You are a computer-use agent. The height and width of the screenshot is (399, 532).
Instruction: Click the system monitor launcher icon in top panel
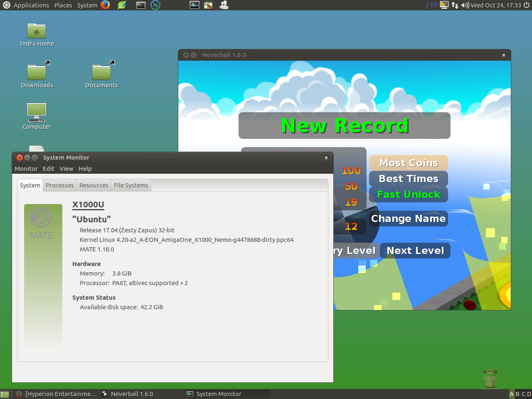pyautogui.click(x=194, y=5)
